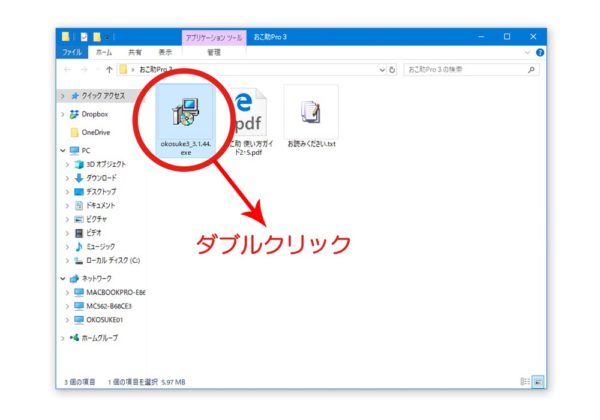Open the ファイル ribbon tab

(72, 52)
